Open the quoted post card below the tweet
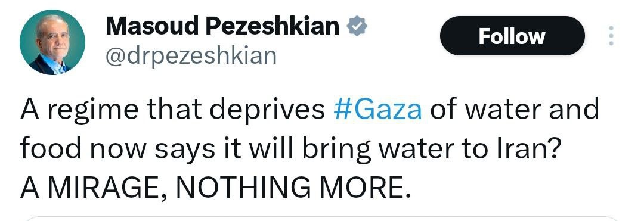644x221 pixels. pos(322,219)
